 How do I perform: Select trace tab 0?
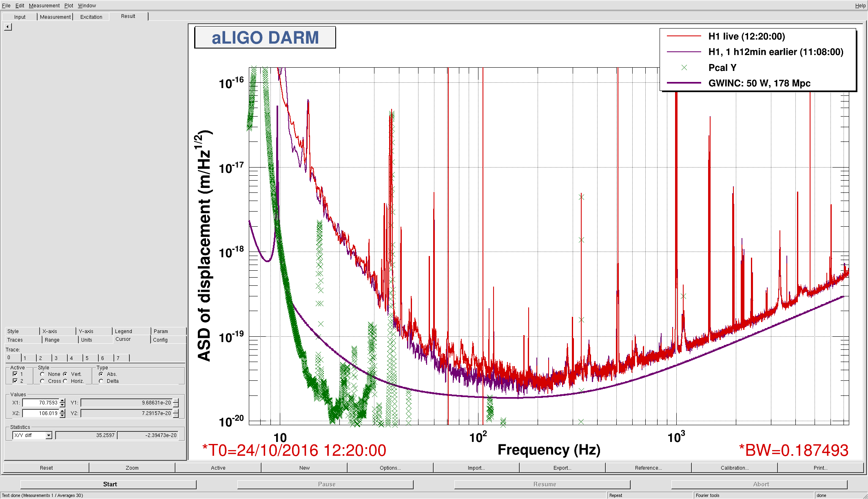pyautogui.click(x=13, y=358)
